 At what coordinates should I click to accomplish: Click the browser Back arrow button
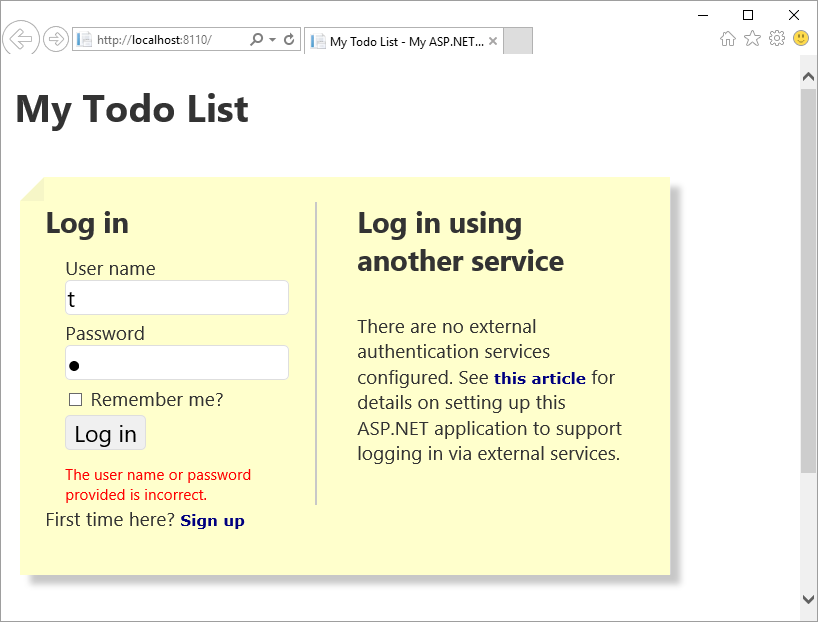(20, 39)
